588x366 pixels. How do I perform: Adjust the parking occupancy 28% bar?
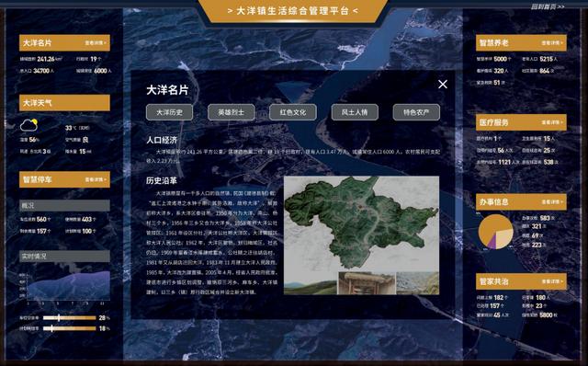click(x=70, y=318)
